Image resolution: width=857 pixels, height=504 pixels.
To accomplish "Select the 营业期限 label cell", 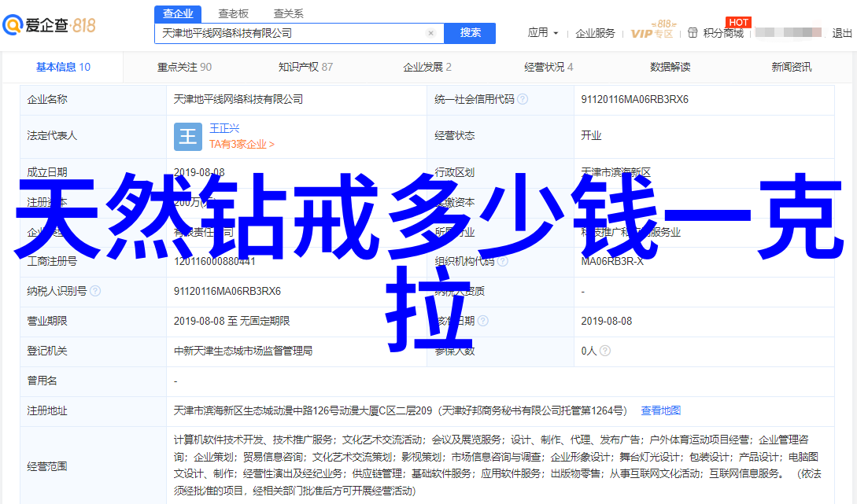I will tap(93, 321).
